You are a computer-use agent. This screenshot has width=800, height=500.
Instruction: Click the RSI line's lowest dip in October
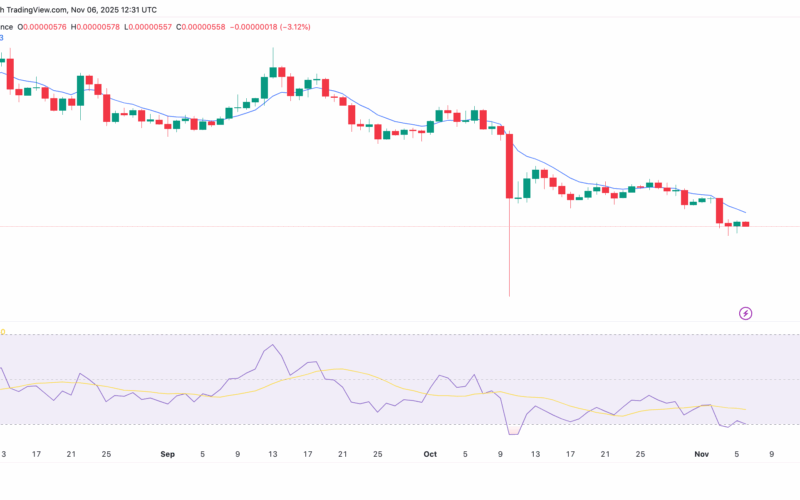pos(512,433)
